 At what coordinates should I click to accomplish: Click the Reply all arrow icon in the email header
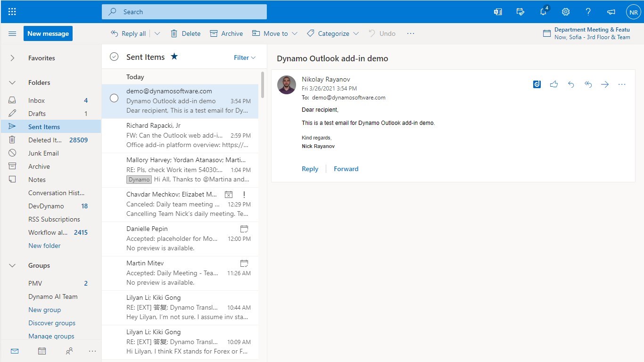tap(588, 84)
